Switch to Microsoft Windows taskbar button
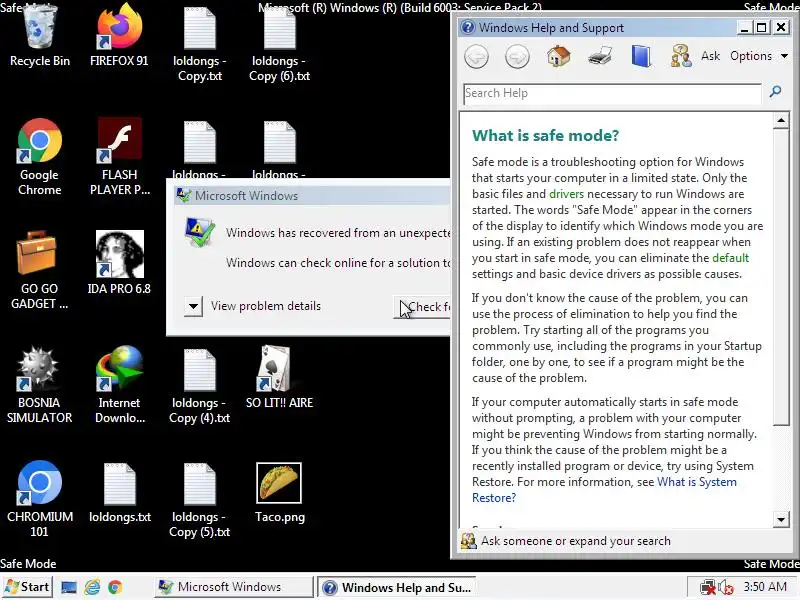The image size is (800, 600). point(233,587)
